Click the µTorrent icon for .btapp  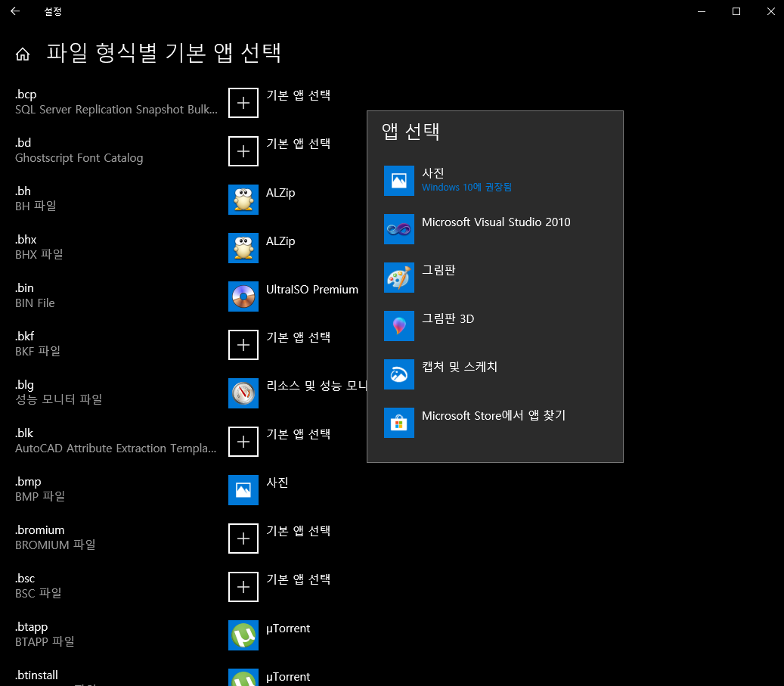(243, 635)
